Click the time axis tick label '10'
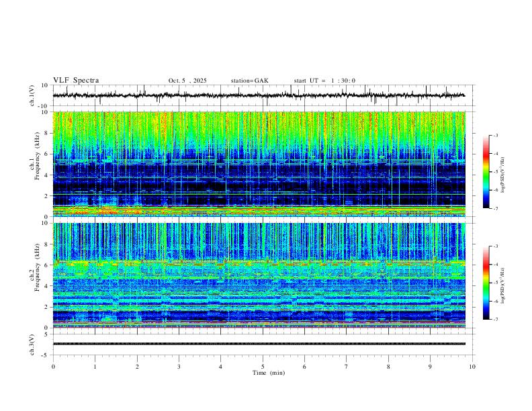 472,367
